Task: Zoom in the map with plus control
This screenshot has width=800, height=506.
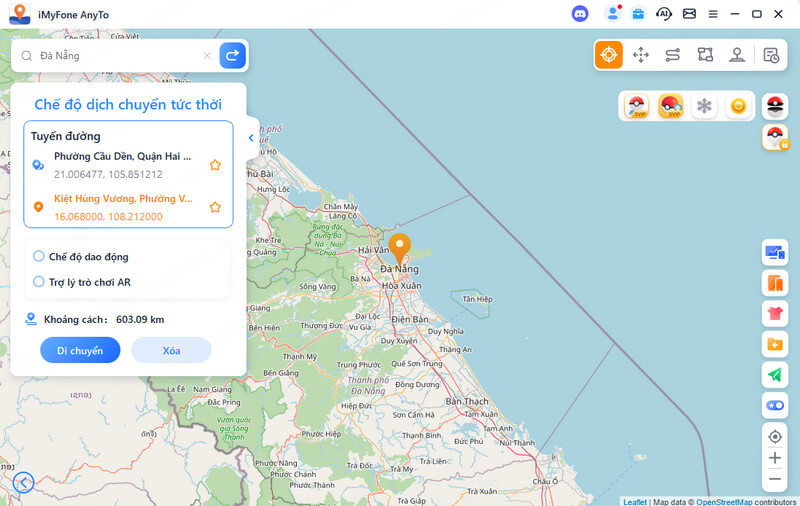Action: point(774,458)
